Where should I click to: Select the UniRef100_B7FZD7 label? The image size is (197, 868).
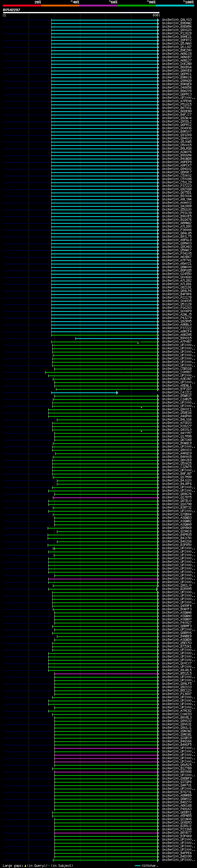coord(176,389)
